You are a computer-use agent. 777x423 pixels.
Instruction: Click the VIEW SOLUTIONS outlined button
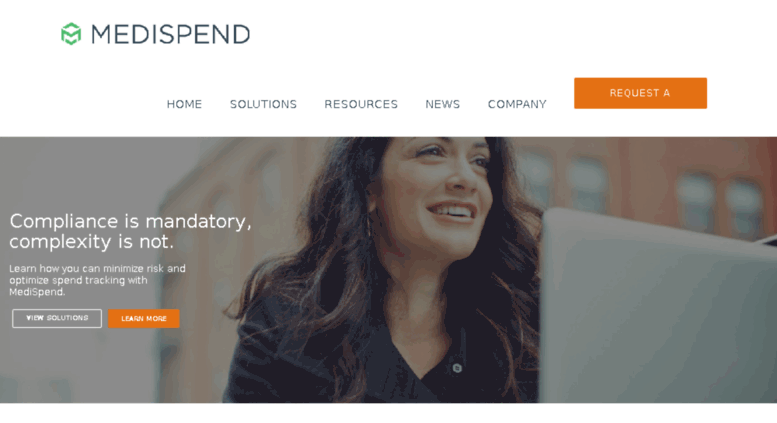[x=57, y=318]
